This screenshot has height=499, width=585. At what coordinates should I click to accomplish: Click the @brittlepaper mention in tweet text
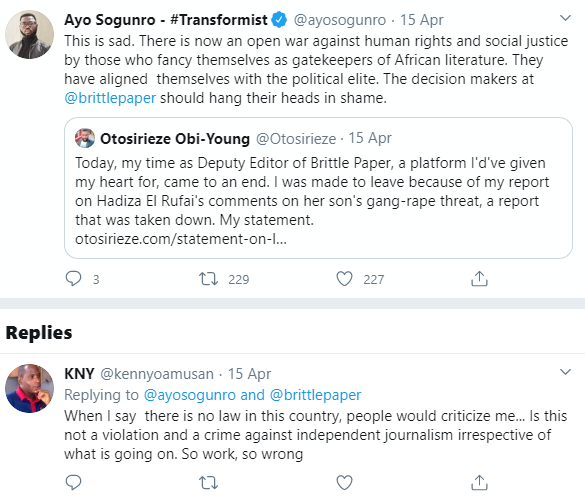tap(110, 98)
